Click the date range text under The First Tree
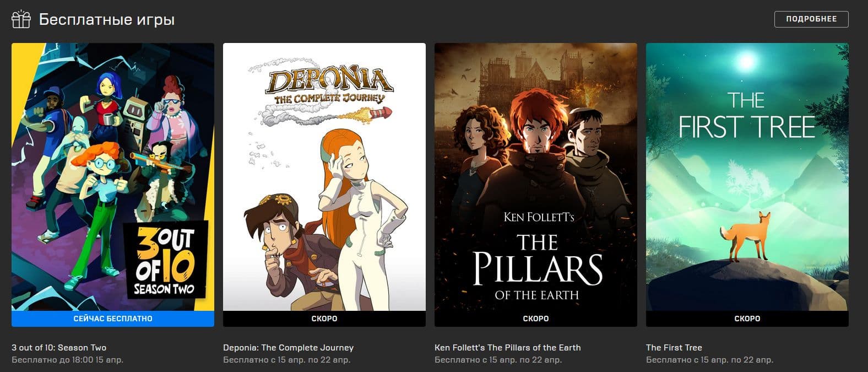The width and height of the screenshot is (868, 372). [x=709, y=360]
